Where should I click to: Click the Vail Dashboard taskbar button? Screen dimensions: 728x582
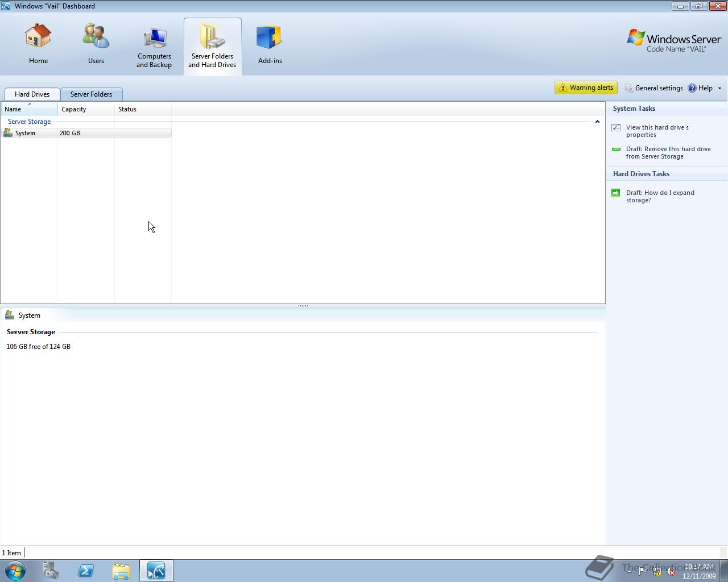156,571
